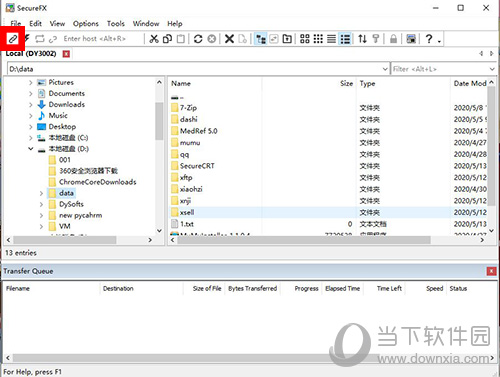Viewport: 500px width, 377px height.
Task: Click the Transfer Queue horizontal scrollbar
Action: (249, 358)
